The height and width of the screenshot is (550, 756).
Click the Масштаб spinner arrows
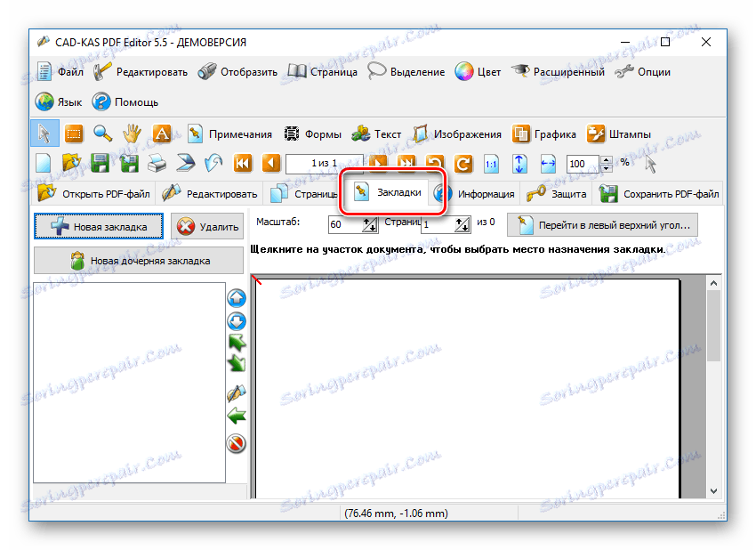[369, 224]
